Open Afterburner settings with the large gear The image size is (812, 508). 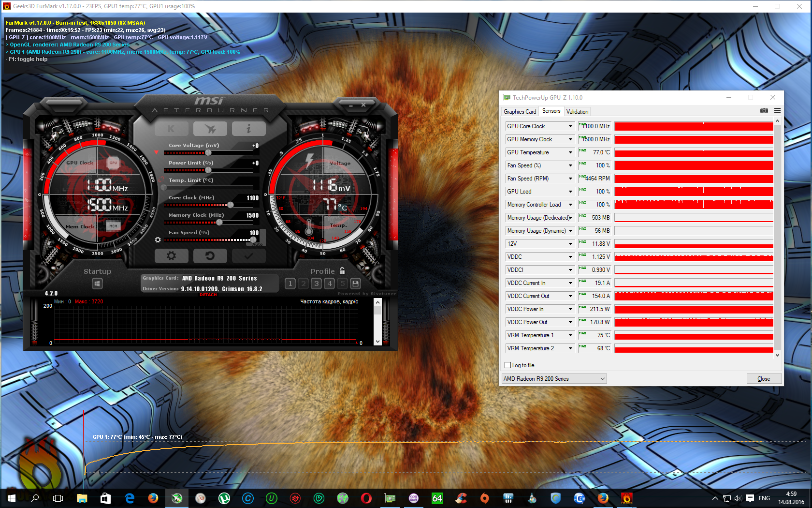171,255
